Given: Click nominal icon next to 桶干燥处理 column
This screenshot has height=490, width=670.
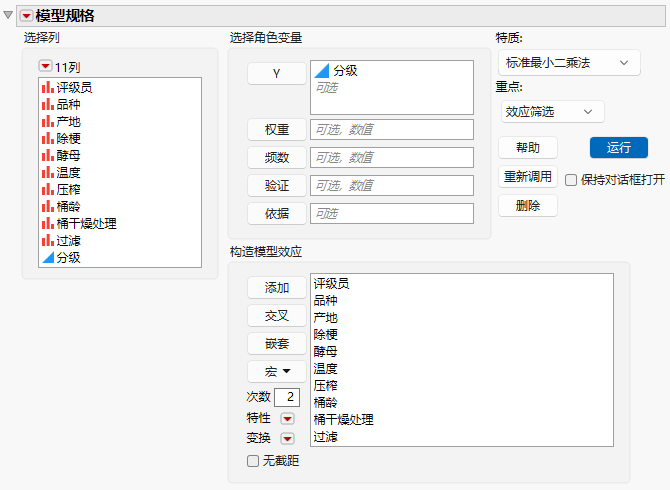Looking at the screenshot, I should (48, 223).
